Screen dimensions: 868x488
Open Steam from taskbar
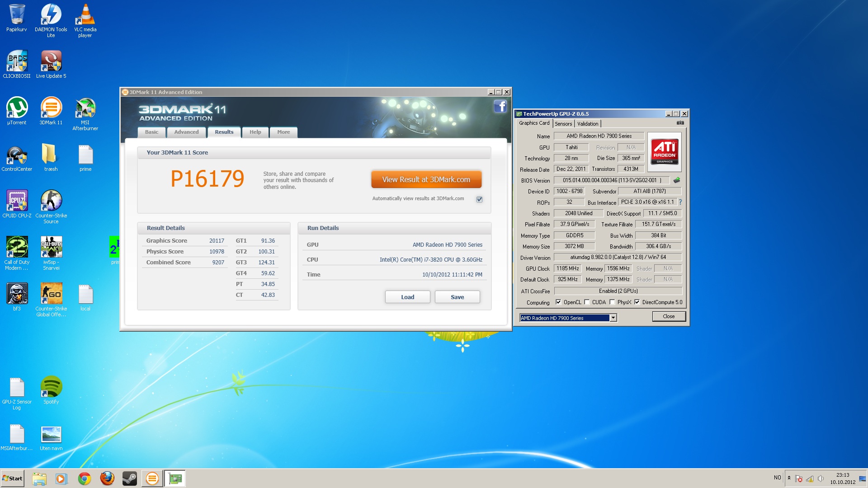click(x=130, y=479)
